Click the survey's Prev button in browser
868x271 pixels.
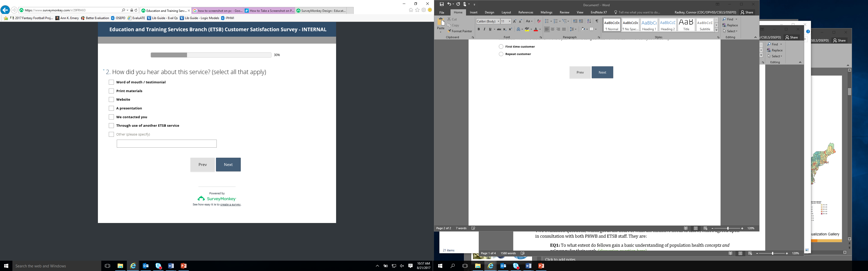(x=203, y=165)
